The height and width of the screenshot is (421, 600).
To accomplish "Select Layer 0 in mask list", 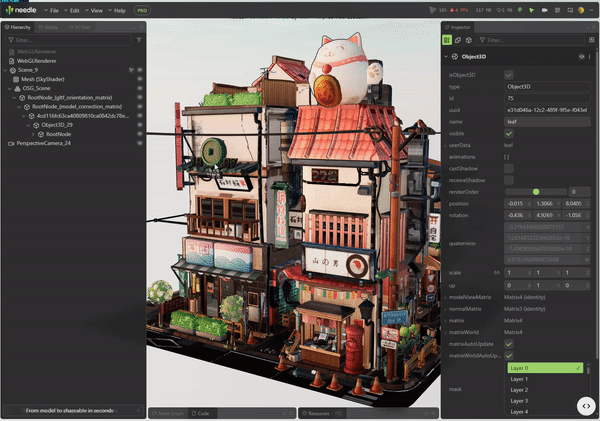I will 545,368.
